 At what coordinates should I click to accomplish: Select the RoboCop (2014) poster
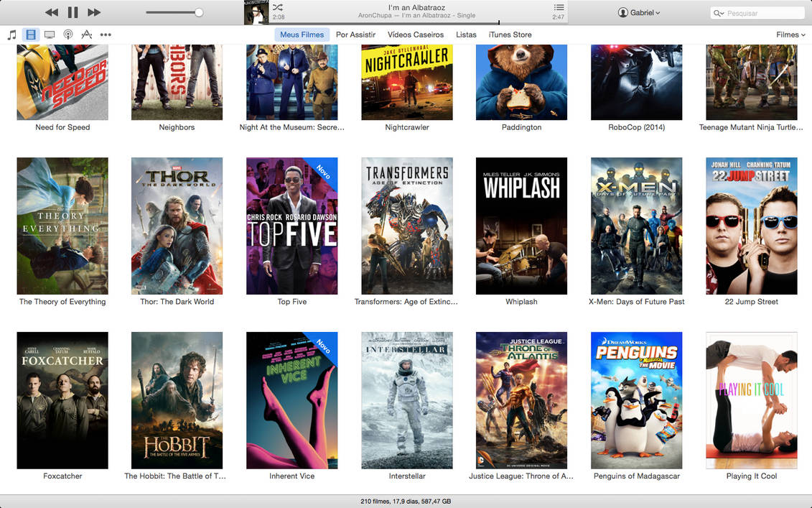(636, 82)
